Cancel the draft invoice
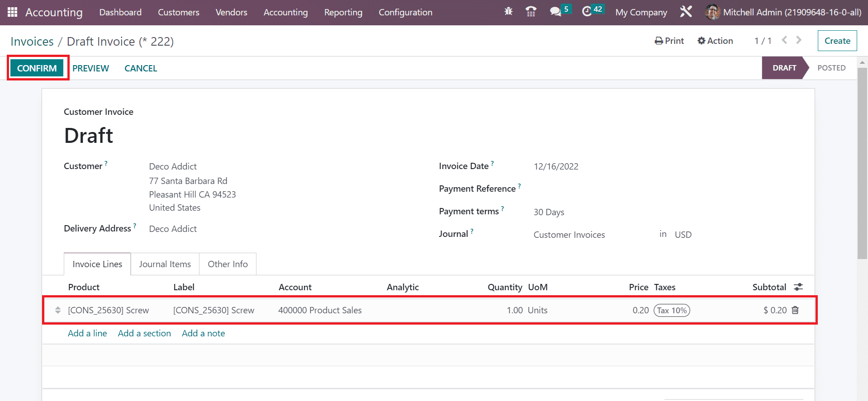 (141, 68)
